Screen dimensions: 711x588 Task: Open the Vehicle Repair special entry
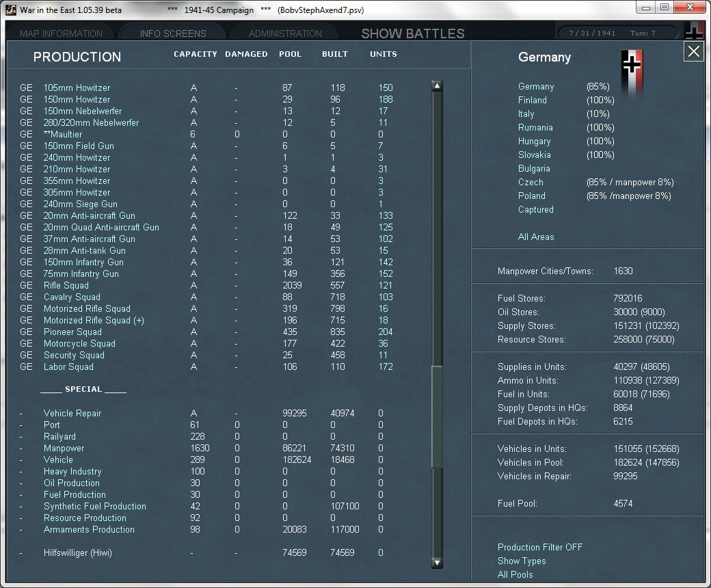(x=72, y=414)
